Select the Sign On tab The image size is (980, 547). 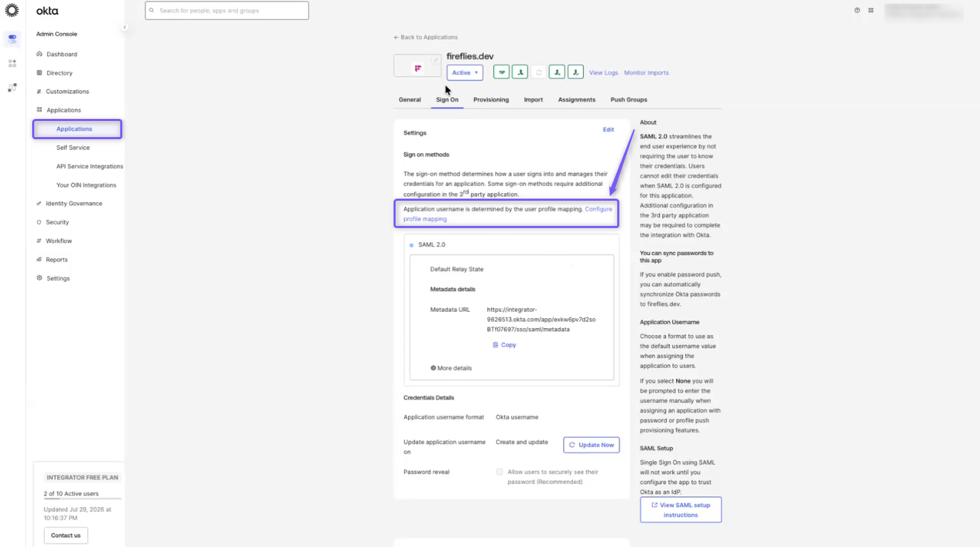pos(447,100)
